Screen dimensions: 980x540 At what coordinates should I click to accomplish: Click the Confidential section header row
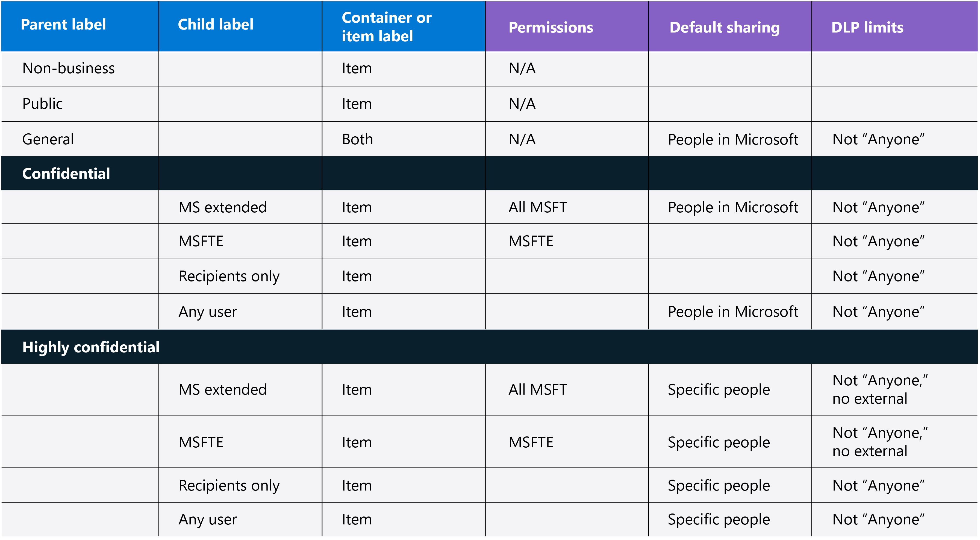66,174
